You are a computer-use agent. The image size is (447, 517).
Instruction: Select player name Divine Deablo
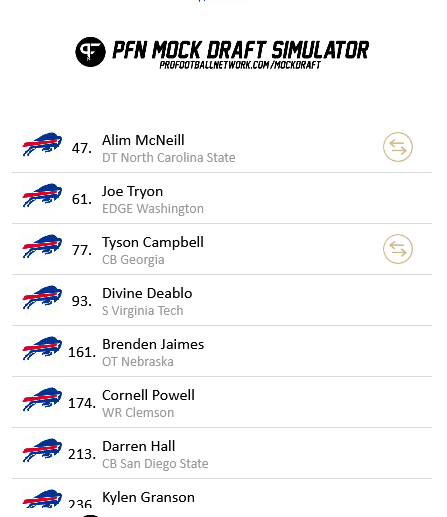(x=147, y=293)
